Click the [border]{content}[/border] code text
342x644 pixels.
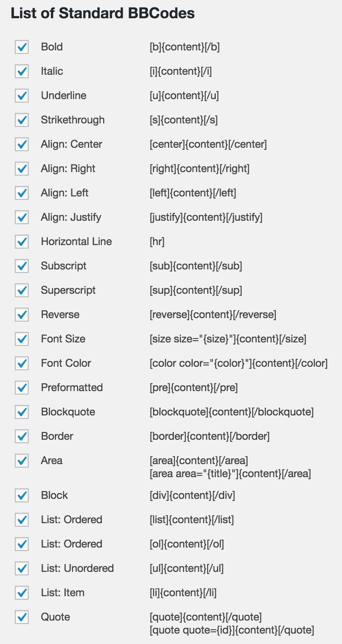click(x=209, y=436)
